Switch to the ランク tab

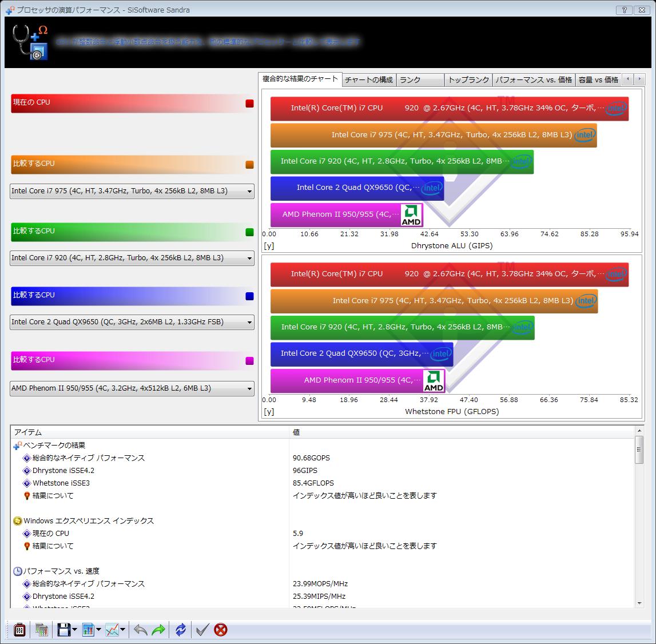(x=420, y=80)
